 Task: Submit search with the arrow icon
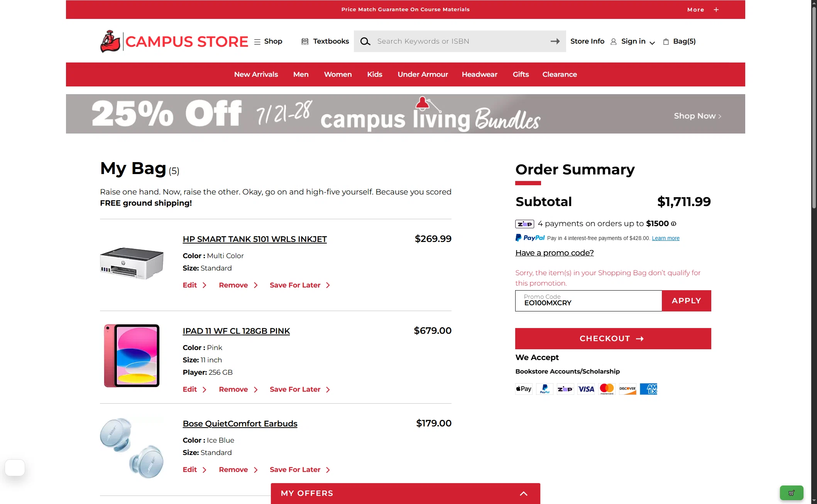point(555,41)
